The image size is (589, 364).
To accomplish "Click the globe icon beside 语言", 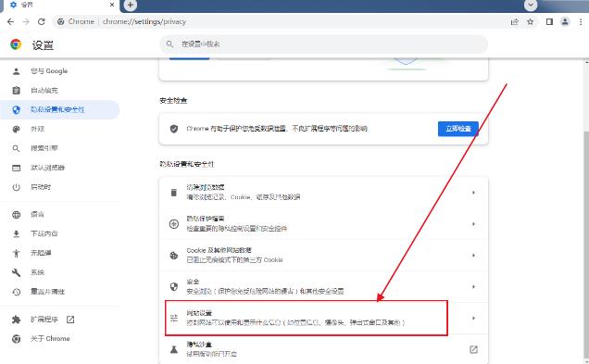I will (x=16, y=215).
